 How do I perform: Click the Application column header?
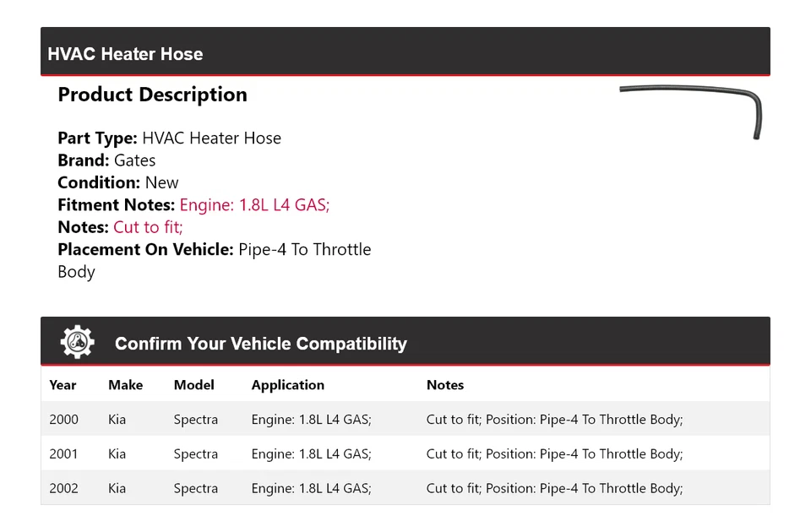[x=287, y=385]
